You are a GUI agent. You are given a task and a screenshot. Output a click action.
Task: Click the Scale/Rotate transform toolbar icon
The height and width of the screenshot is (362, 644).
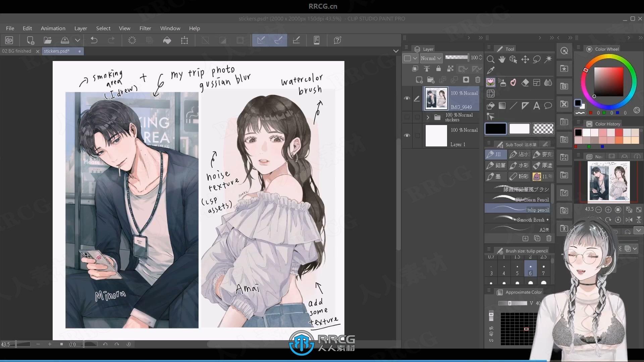[x=184, y=40]
